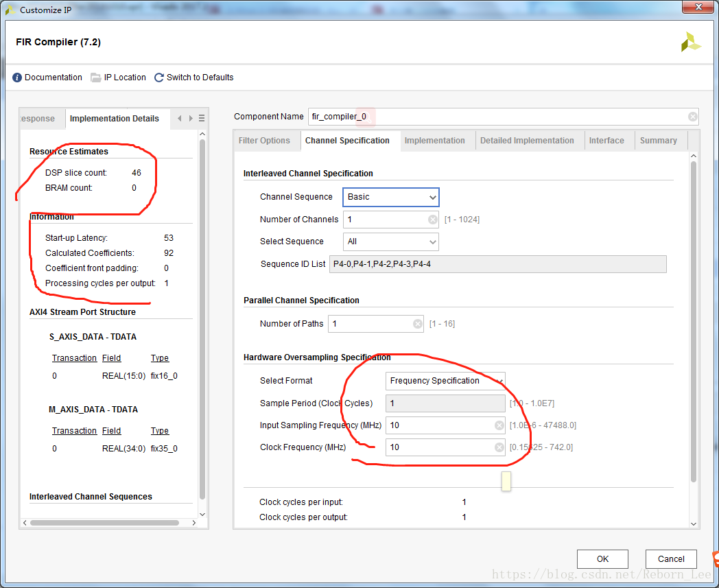Click the Cancel button

click(671, 559)
